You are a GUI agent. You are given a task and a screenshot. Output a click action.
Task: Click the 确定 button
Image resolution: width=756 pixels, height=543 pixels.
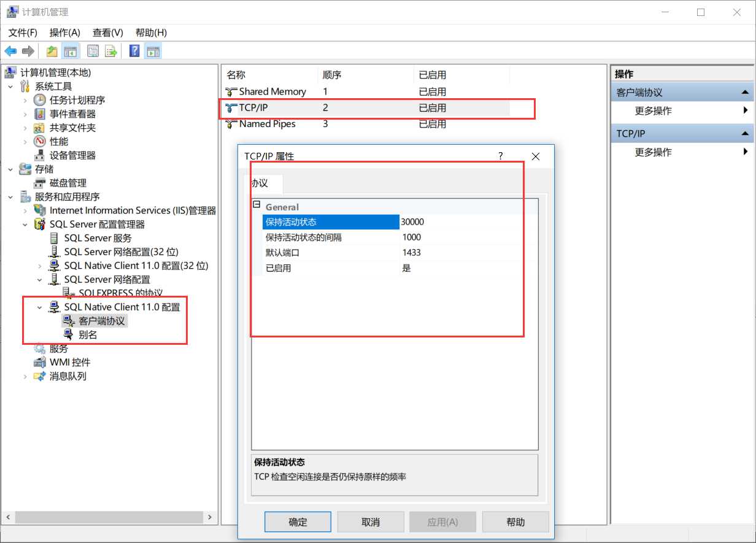coord(298,522)
